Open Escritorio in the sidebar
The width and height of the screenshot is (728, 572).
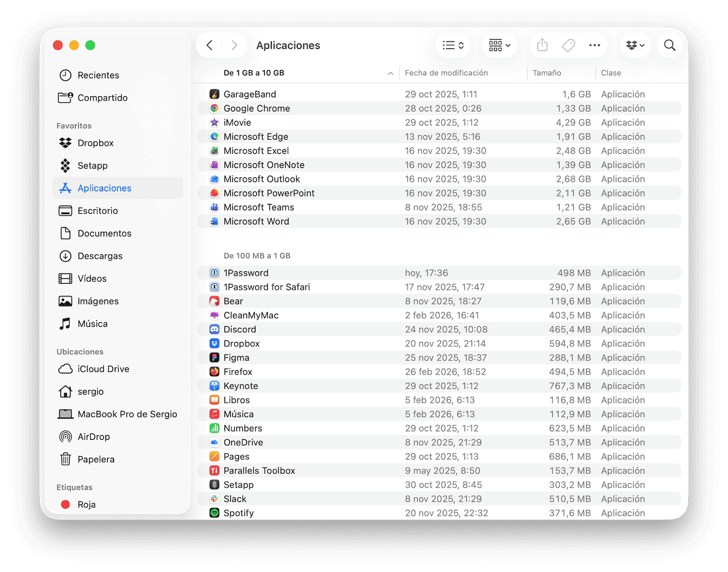coord(117,211)
